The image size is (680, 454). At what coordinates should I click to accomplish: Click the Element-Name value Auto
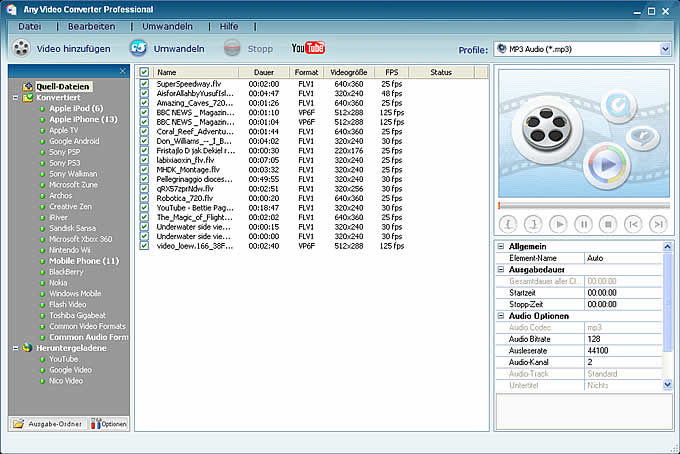623,258
